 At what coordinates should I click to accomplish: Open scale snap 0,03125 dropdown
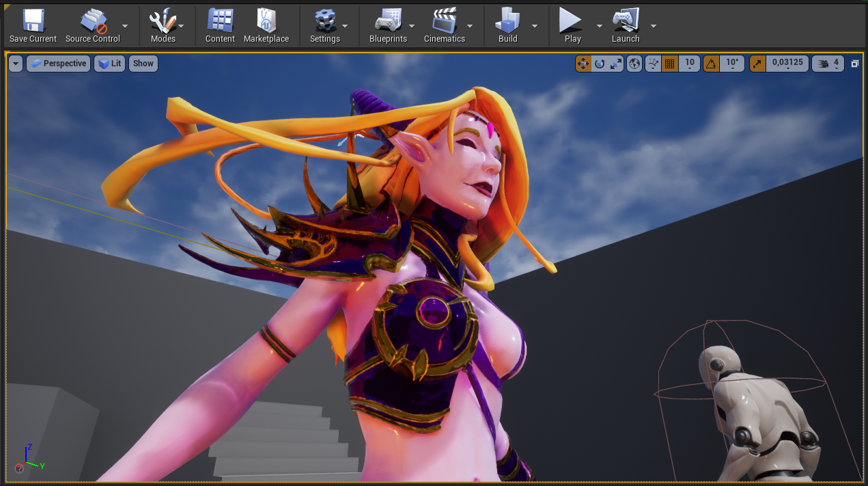(787, 64)
